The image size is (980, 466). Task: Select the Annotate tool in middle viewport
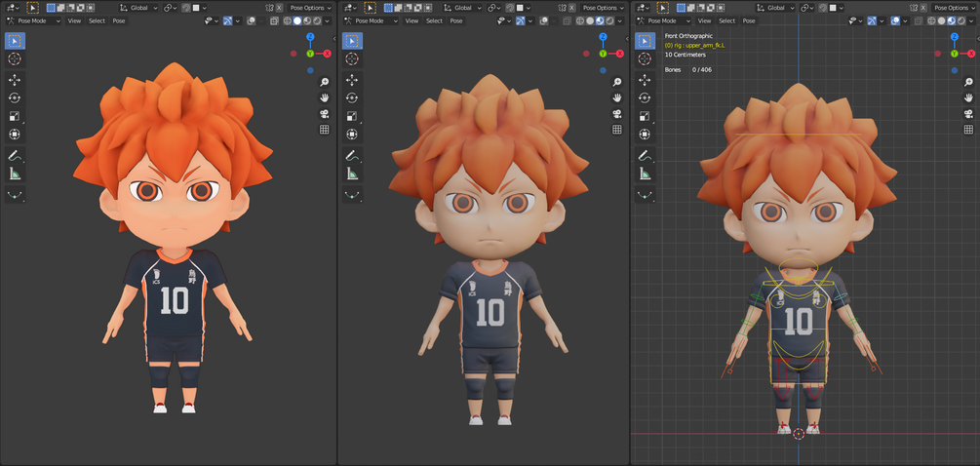pos(352,156)
